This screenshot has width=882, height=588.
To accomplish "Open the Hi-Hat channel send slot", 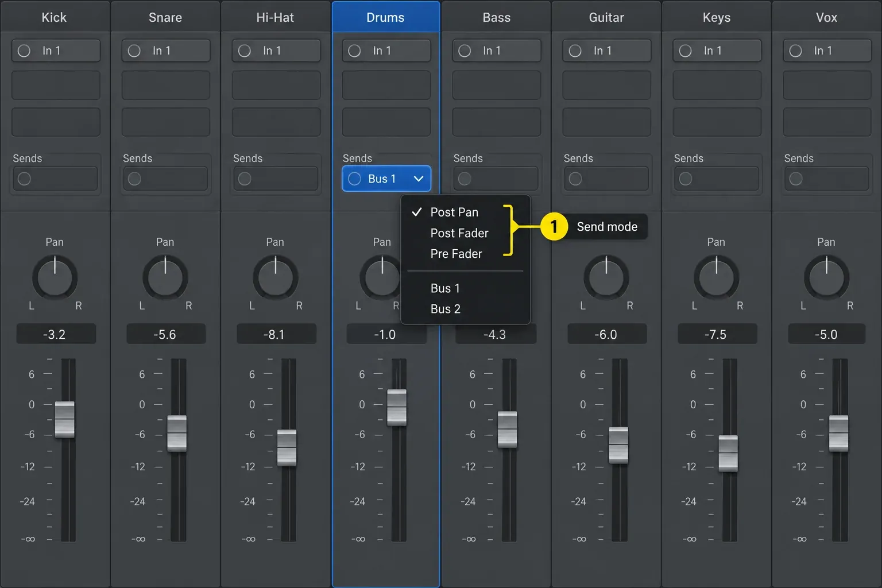I will [276, 179].
